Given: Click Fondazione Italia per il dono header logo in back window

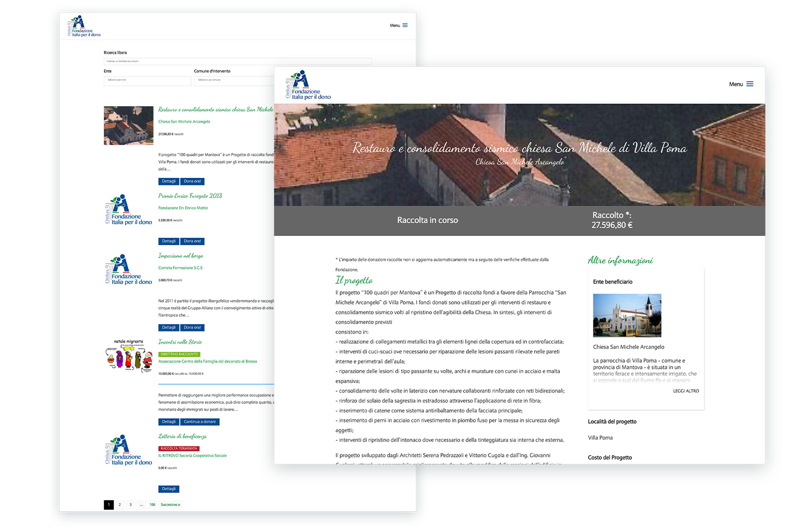Looking at the screenshot, I should tap(83, 26).
